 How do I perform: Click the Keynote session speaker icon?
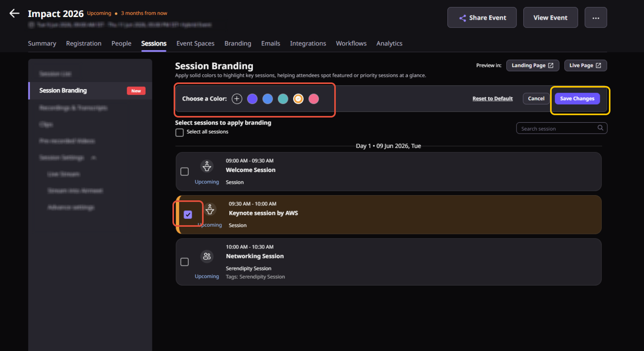tap(210, 209)
